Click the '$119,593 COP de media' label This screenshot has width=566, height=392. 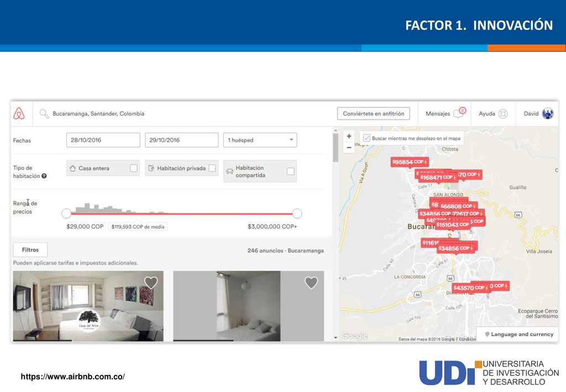click(138, 227)
